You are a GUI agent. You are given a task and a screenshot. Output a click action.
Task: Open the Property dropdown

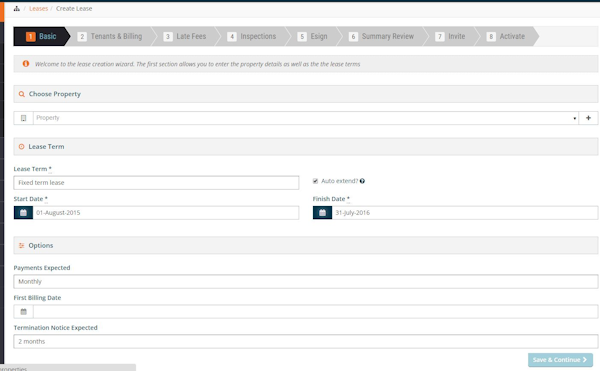(306, 118)
